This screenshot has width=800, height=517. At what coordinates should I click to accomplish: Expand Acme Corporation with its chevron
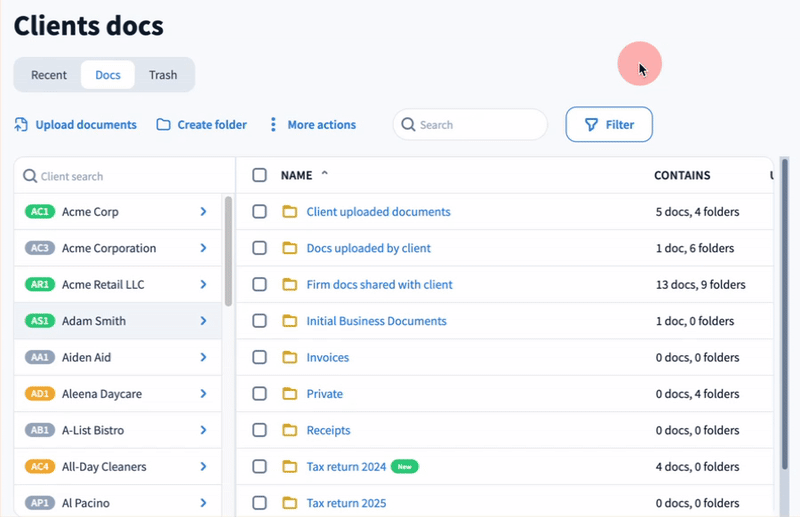pos(203,248)
